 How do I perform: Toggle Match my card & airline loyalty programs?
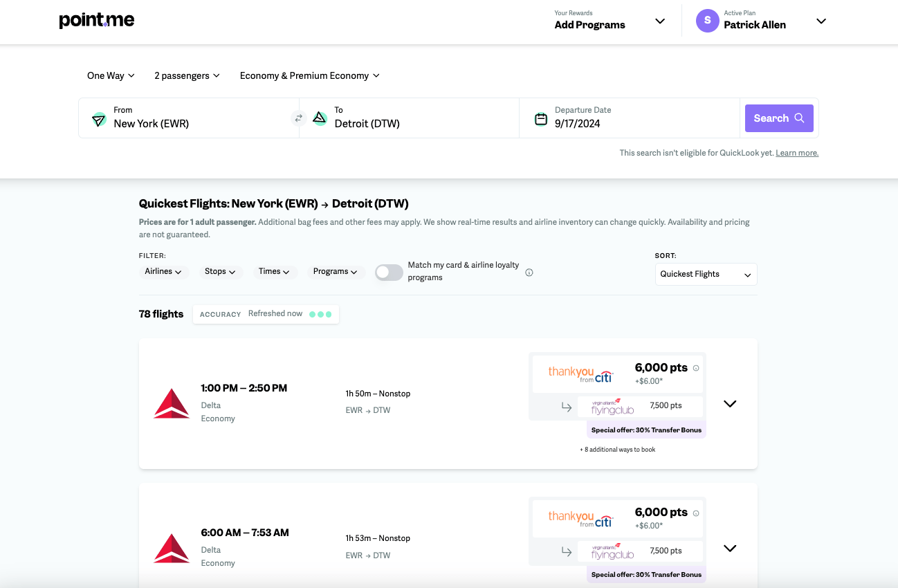click(x=389, y=273)
